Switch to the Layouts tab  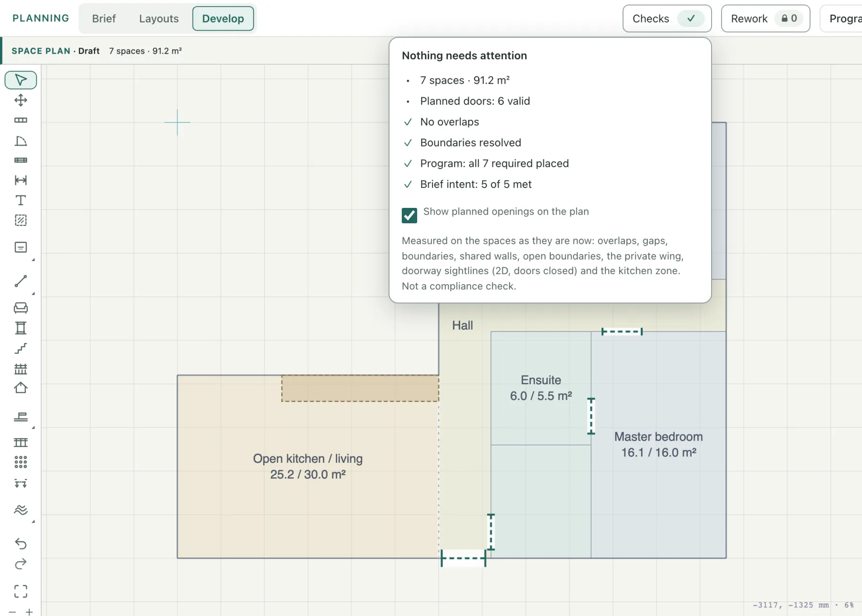tap(159, 19)
